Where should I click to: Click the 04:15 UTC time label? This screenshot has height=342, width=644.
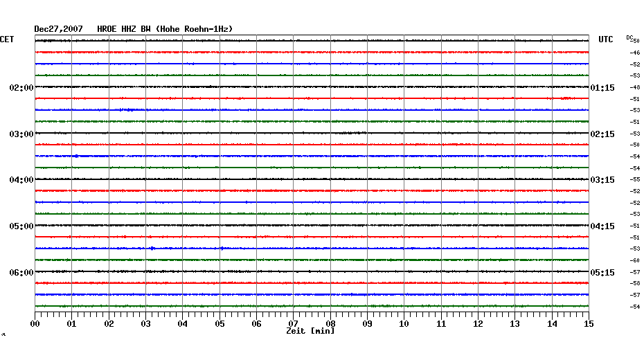tap(602, 226)
